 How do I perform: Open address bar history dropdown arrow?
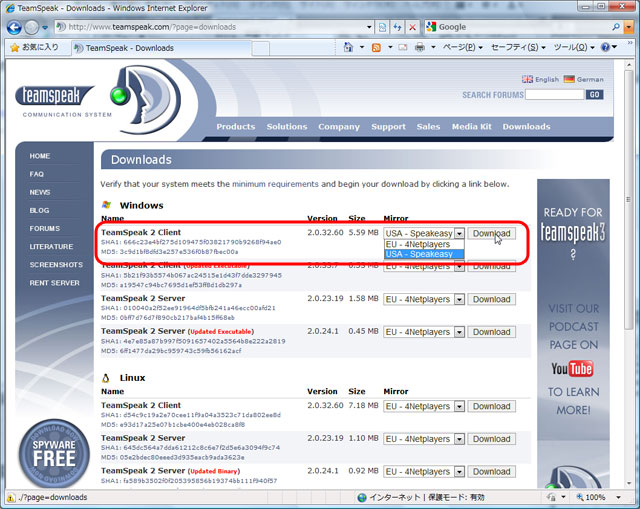pos(369,27)
